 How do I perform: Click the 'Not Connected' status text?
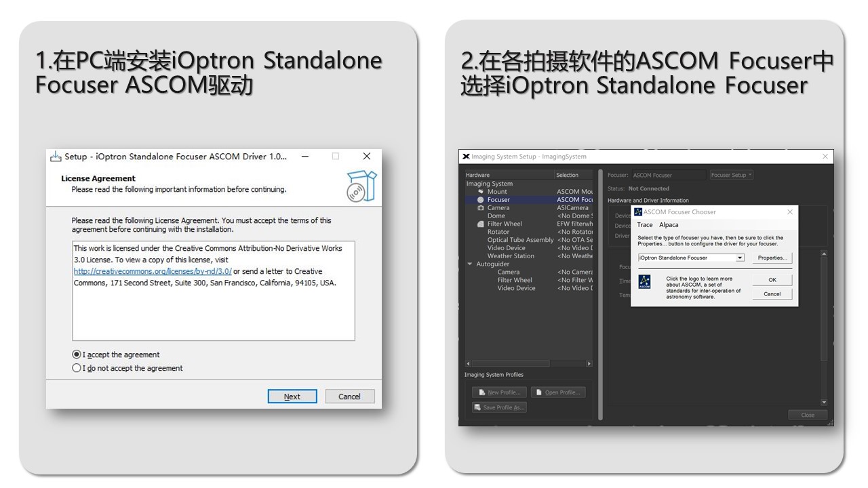click(x=649, y=188)
